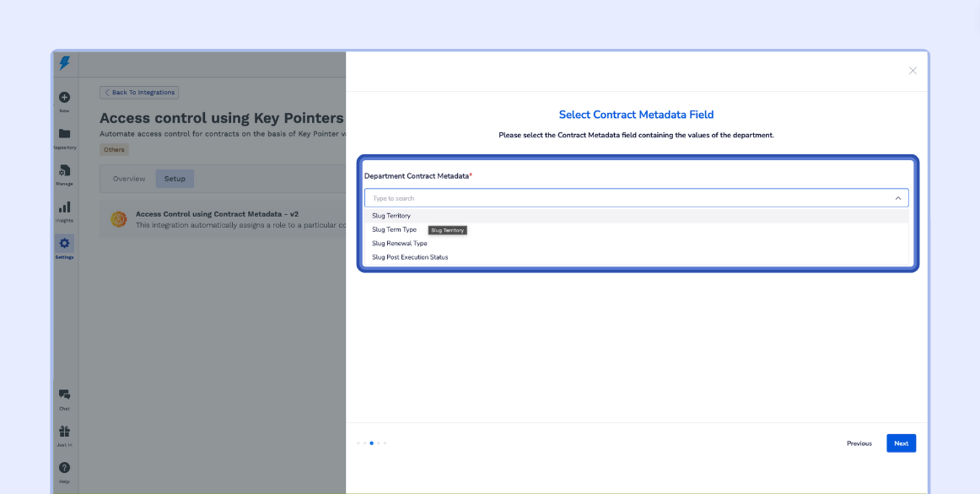Select Slug Territory option
This screenshot has width=980, height=494.
coord(636,216)
